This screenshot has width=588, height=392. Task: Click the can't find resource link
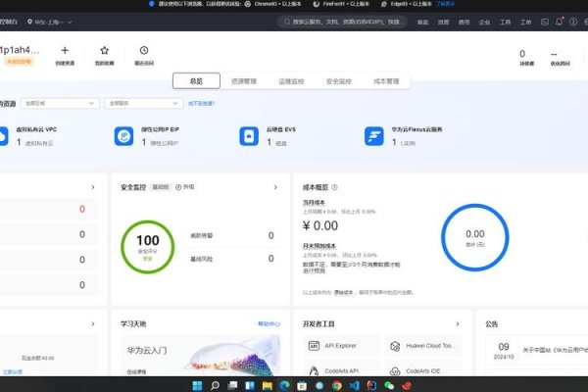click(x=201, y=103)
